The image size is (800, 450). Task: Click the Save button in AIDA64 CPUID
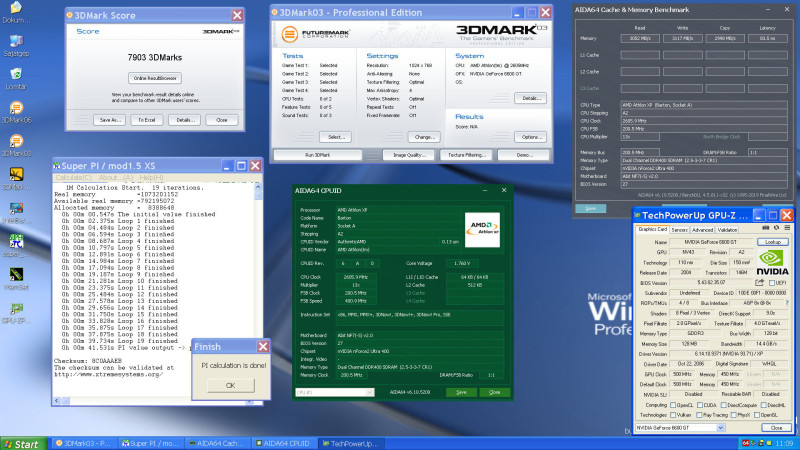coord(461,392)
